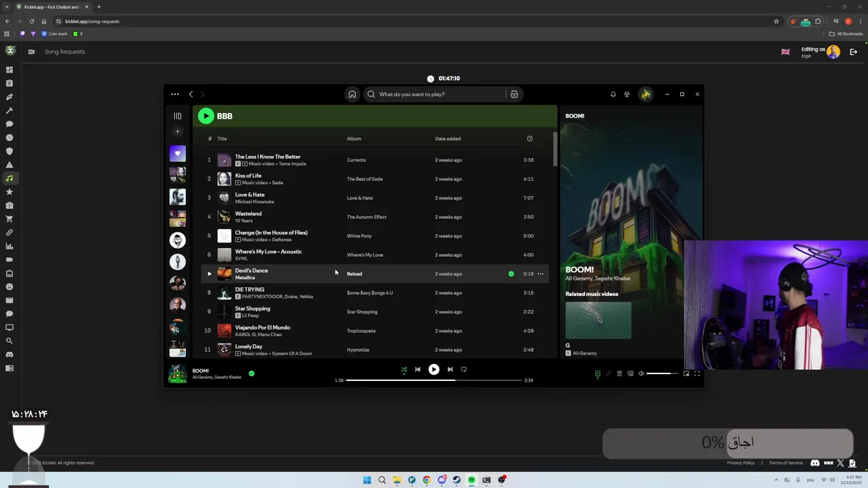Screen dimensions: 868x488
Task: Open the Currents album link
Action: pos(356,160)
